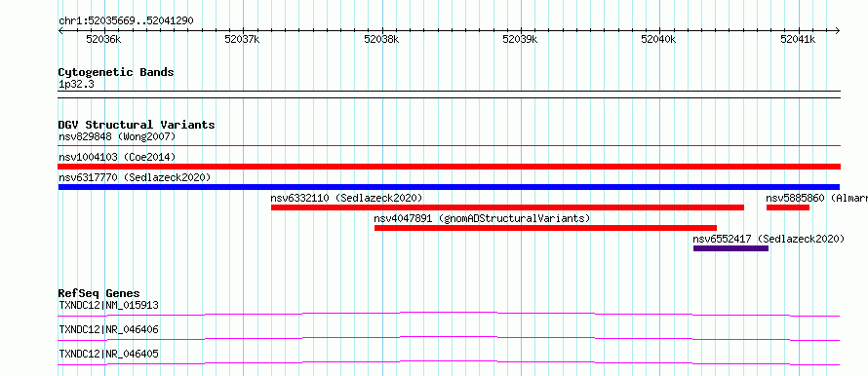The width and height of the screenshot is (868, 376).
Task: Select the TXNDC12 NM_015913 magenta gene track line
Action: [x=449, y=314]
